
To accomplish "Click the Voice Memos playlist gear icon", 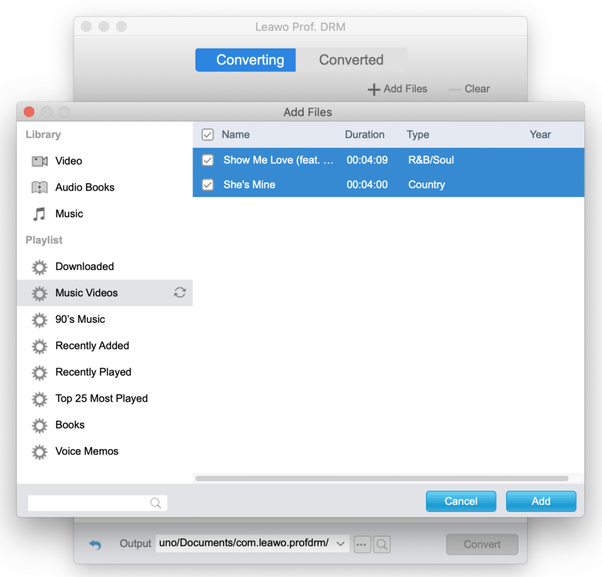I will (x=40, y=452).
